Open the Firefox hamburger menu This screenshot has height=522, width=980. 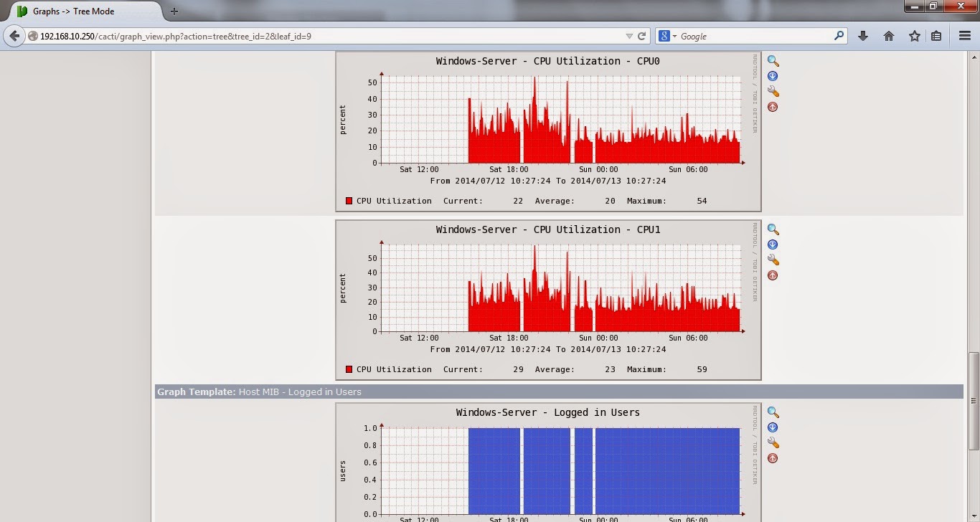[964, 36]
